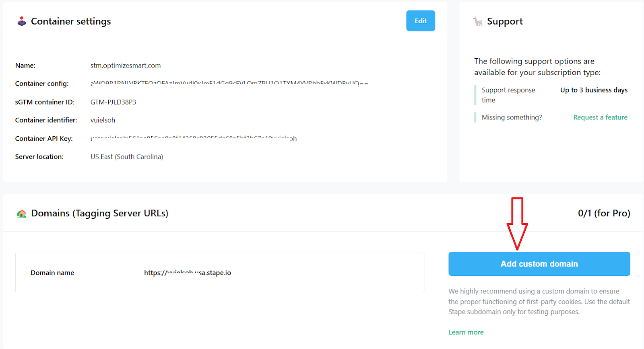
Task: Click the Domains (Tagging Server URLs) heading
Action: pyautogui.click(x=99, y=214)
